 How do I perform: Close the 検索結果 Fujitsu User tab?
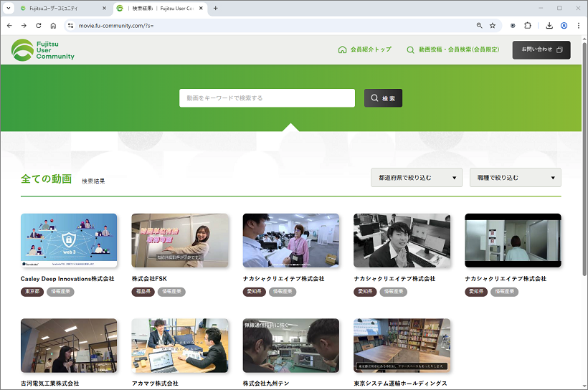[x=201, y=9]
